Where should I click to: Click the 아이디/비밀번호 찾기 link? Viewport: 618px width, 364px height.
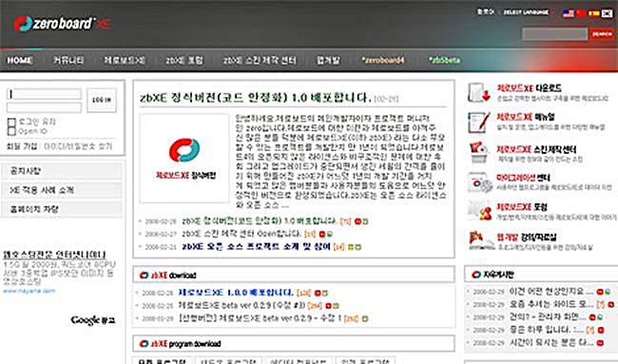[78, 146]
